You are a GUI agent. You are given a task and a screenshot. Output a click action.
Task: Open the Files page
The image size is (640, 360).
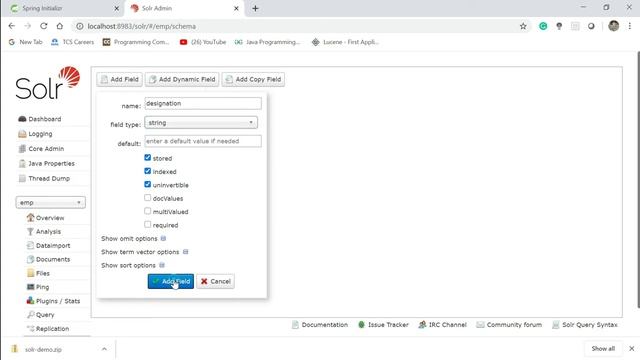click(38, 273)
